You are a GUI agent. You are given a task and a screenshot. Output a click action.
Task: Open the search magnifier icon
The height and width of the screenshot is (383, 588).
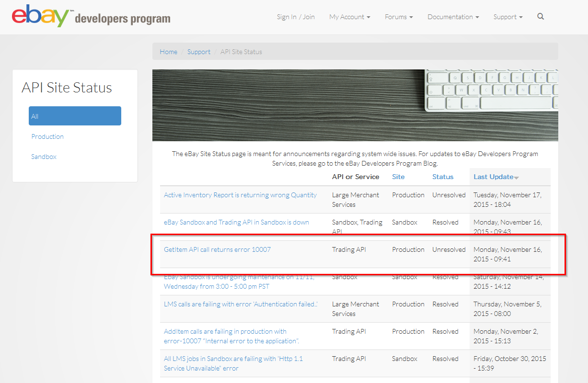coord(541,17)
